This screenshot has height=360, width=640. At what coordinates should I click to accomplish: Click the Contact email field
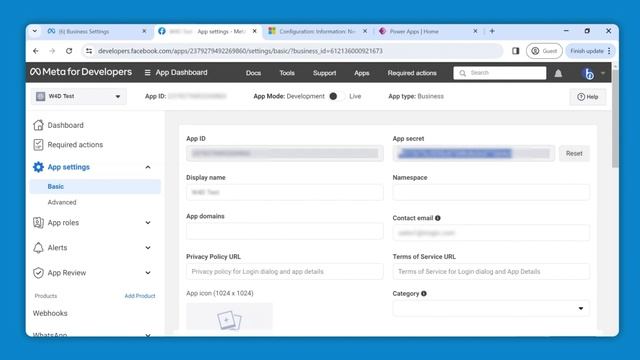pyautogui.click(x=491, y=233)
